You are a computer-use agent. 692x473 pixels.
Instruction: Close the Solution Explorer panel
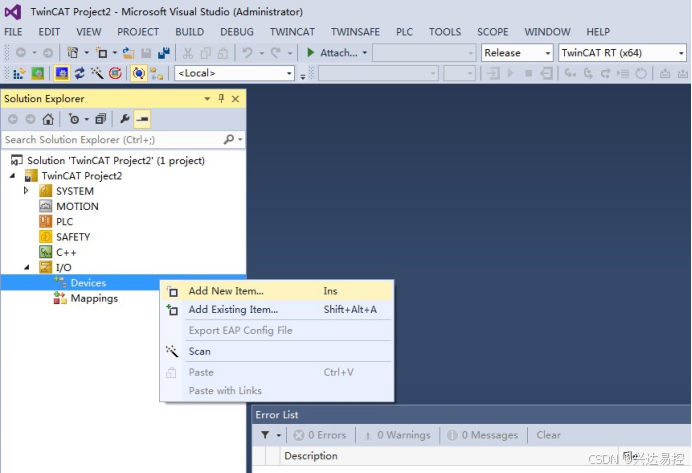coord(236,98)
